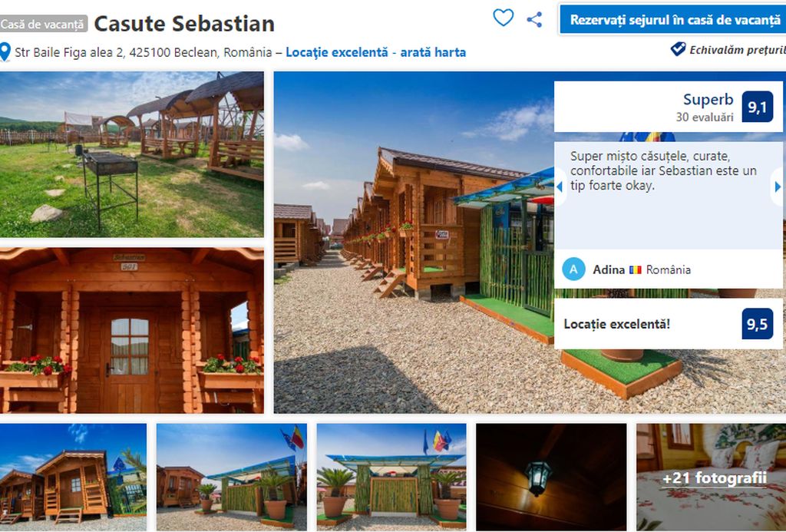
Task: Show previous review with left arrow
Action: tap(560, 187)
